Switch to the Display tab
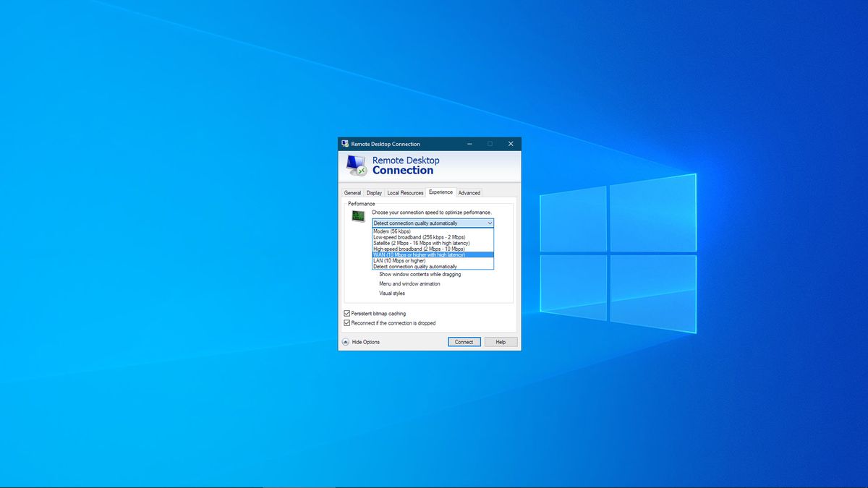Image resolution: width=868 pixels, height=488 pixels. [374, 192]
